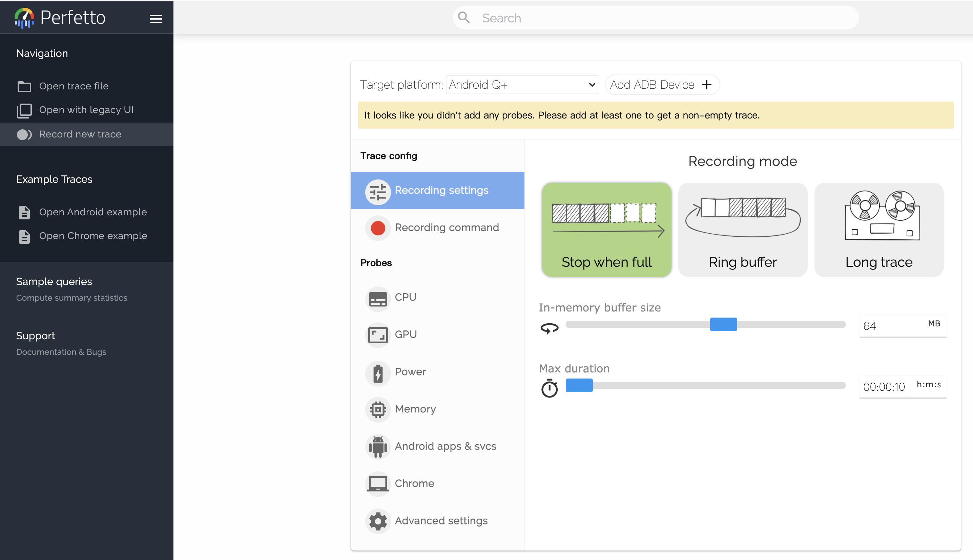Viewport: 973px width, 560px height.
Task: Click the plus icon on Add ADB Device
Action: pyautogui.click(x=706, y=85)
